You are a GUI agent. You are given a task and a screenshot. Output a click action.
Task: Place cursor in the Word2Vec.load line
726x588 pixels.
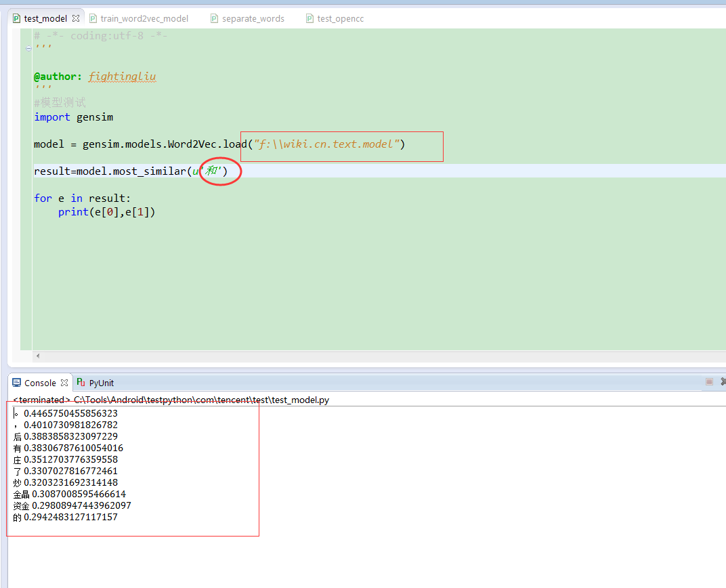(x=219, y=144)
